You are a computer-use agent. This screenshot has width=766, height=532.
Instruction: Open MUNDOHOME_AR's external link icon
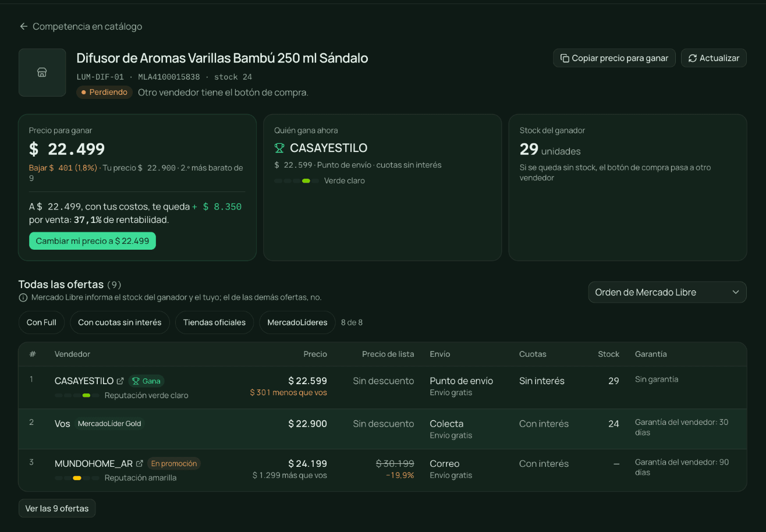[139, 464]
